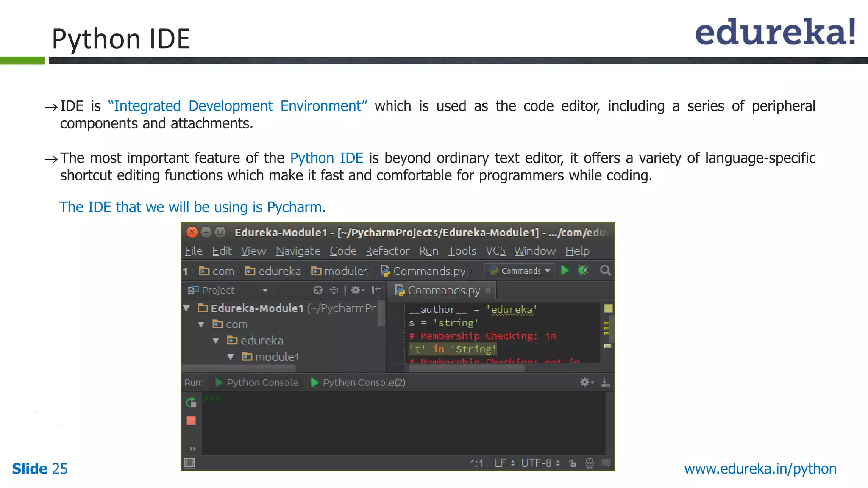This screenshot has width=868, height=488.
Task: Open the Refactor menu
Action: [x=387, y=251]
